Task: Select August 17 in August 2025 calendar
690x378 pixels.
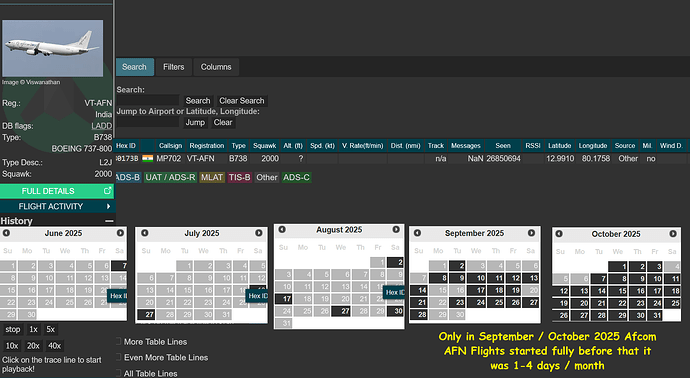Action: [x=283, y=299]
